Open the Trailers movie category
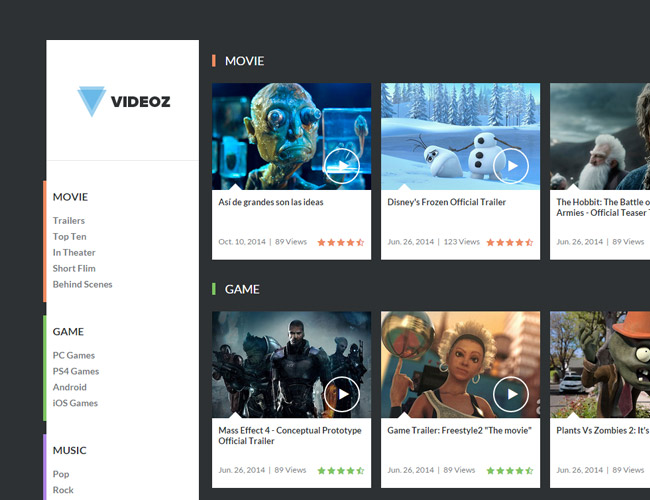Viewport: 650px width, 500px height. click(69, 221)
